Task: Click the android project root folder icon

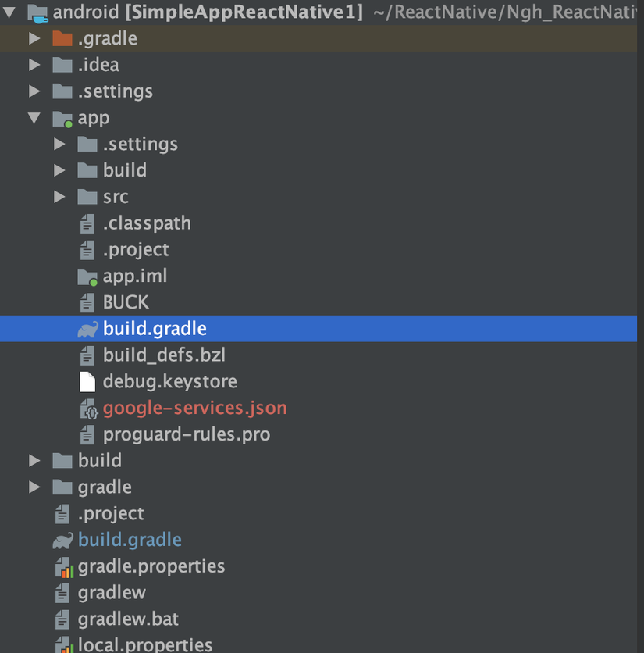Action: pyautogui.click(x=37, y=12)
